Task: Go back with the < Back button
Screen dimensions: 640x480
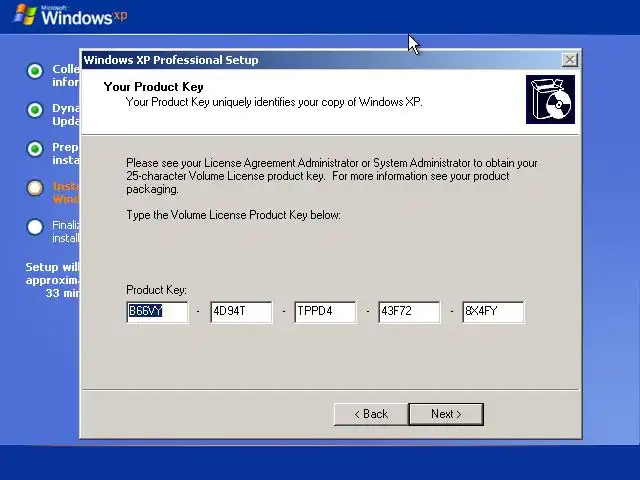Action: 371,414
